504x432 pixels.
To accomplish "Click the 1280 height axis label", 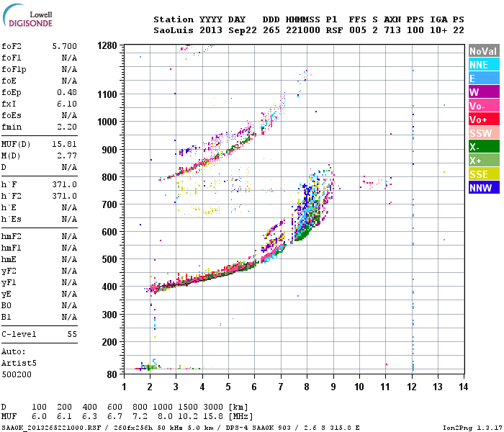I will (x=107, y=45).
